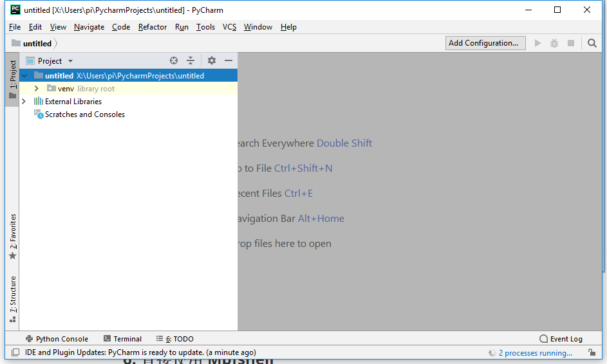The image size is (607, 364).
Task: Click the locate/scroll from source target icon
Action: pyautogui.click(x=174, y=60)
